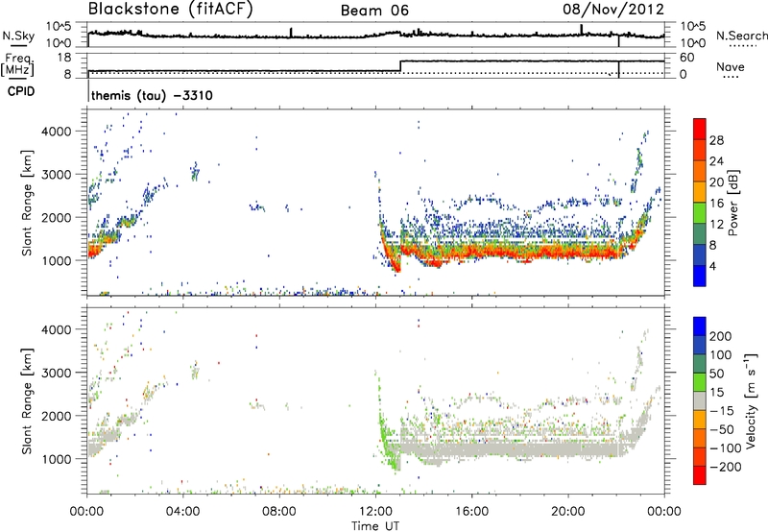This screenshot has width=768, height=532.
Task: Click the '3000' tick on velocity panel
Action: 57,373
